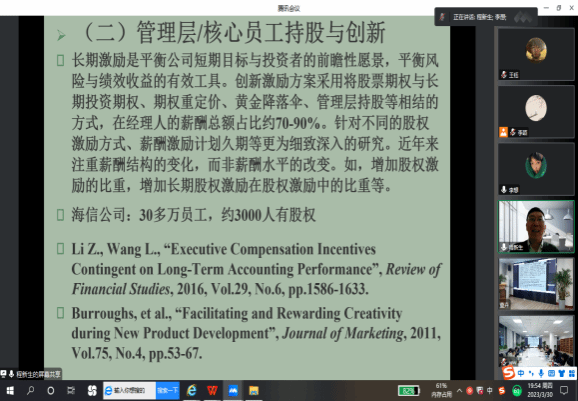Open the notification center icon
This screenshot has height=401, width=578.
(564, 391)
